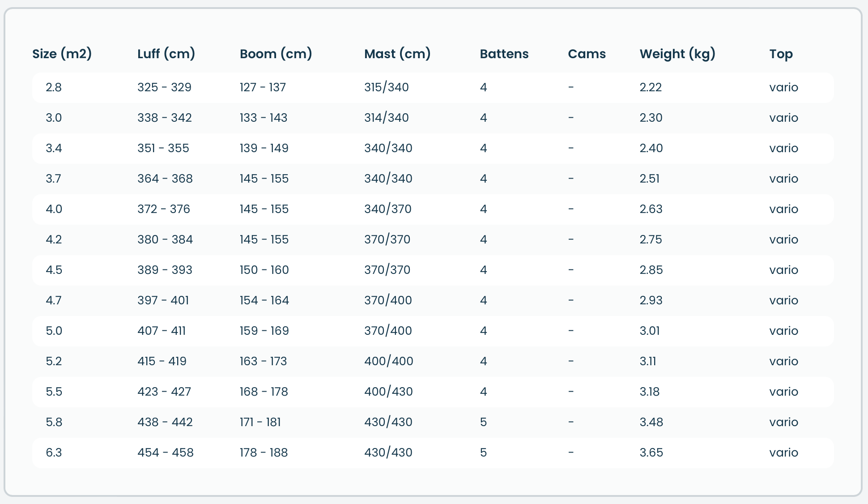Viewport: 868px width, 504px height.
Task: Click battens value in 5.8 row
Action: click(x=483, y=422)
